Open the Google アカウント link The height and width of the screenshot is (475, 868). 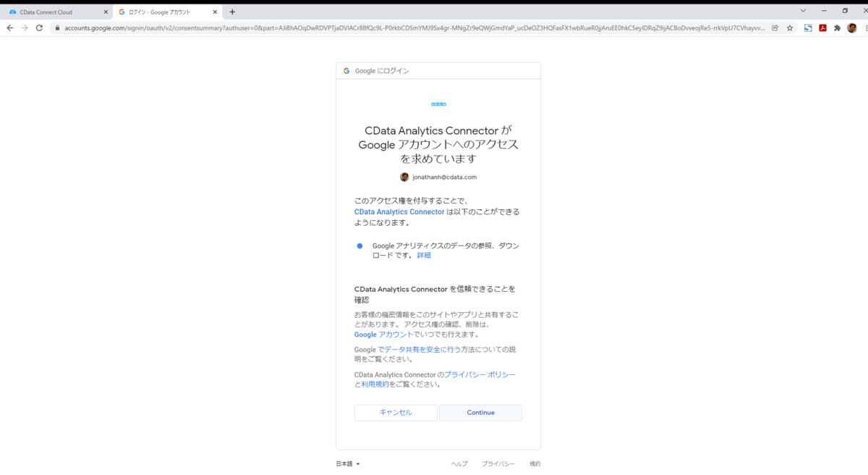click(383, 335)
